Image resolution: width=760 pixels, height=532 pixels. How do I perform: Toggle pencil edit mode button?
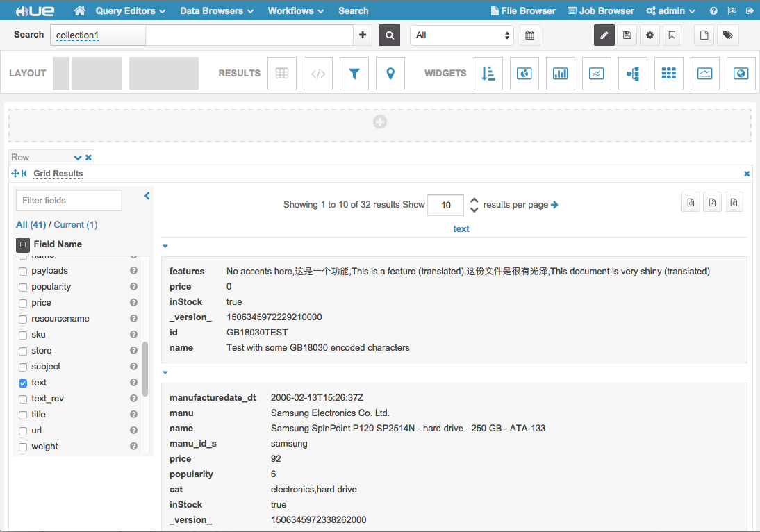604,35
